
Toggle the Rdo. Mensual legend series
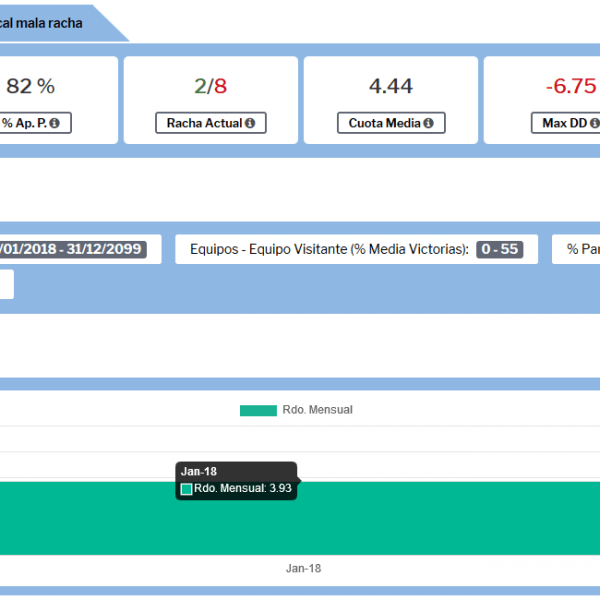pyautogui.click(x=316, y=410)
